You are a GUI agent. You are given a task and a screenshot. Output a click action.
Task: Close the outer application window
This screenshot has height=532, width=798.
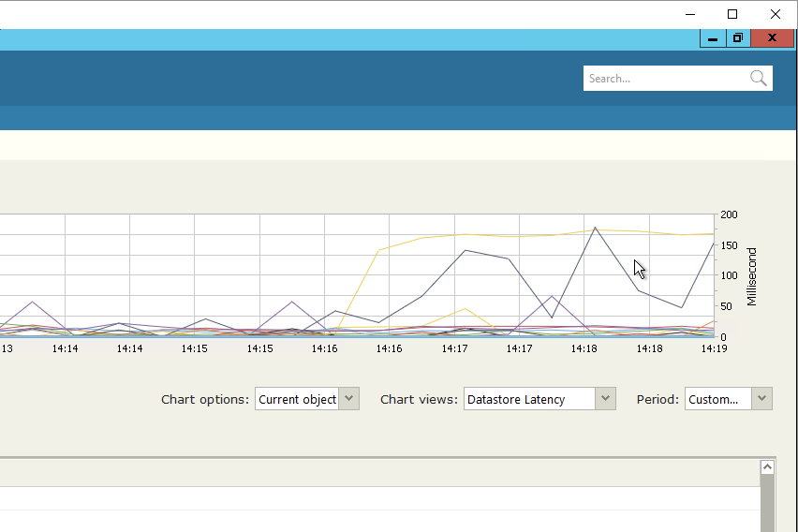[776, 14]
